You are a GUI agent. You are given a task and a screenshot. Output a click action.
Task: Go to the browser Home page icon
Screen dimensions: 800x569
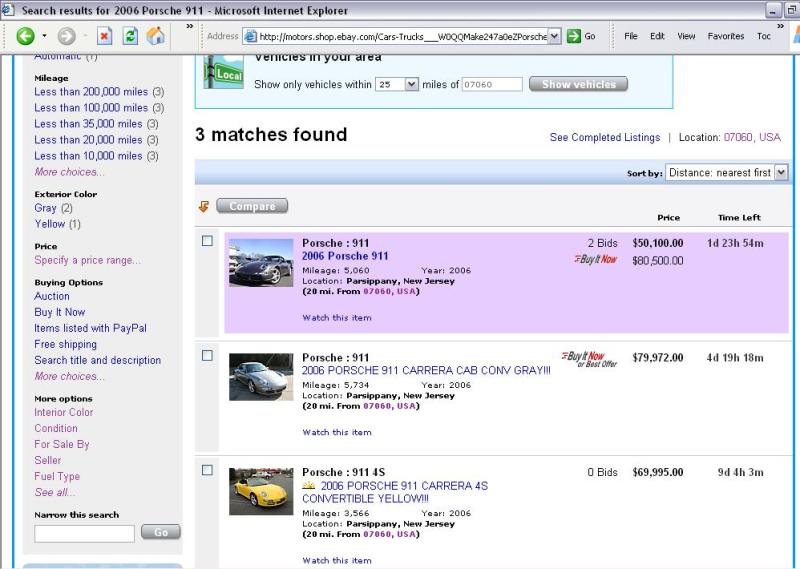pos(155,36)
